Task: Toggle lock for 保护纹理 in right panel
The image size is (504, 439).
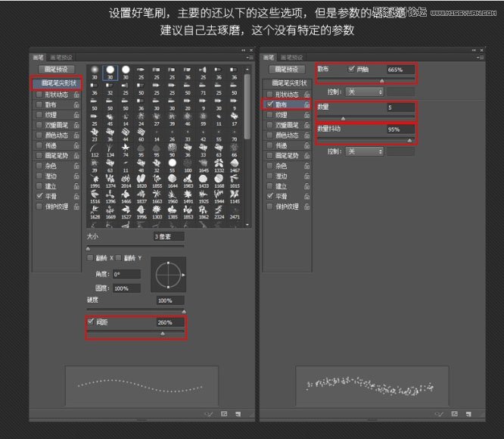Action: (307, 207)
